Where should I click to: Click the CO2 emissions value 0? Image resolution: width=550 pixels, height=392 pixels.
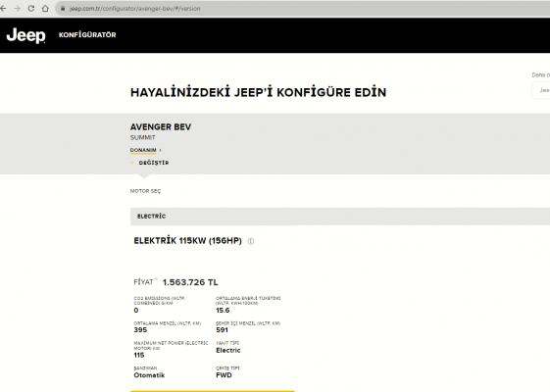136,311
